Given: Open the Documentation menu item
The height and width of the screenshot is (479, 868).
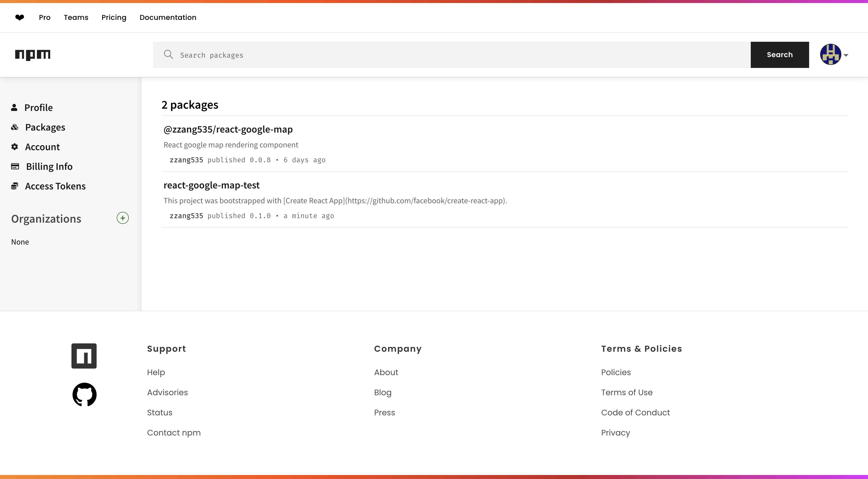Looking at the screenshot, I should pos(168,18).
